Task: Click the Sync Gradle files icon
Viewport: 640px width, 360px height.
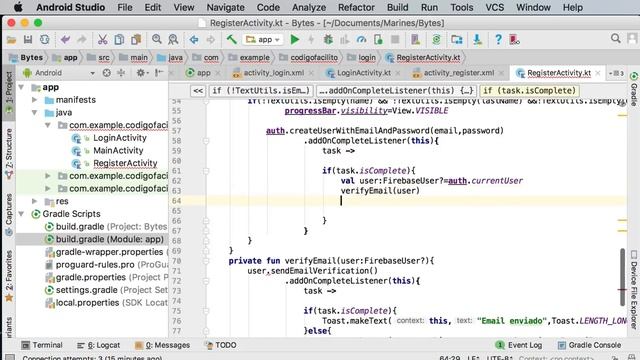Action: (x=436, y=40)
